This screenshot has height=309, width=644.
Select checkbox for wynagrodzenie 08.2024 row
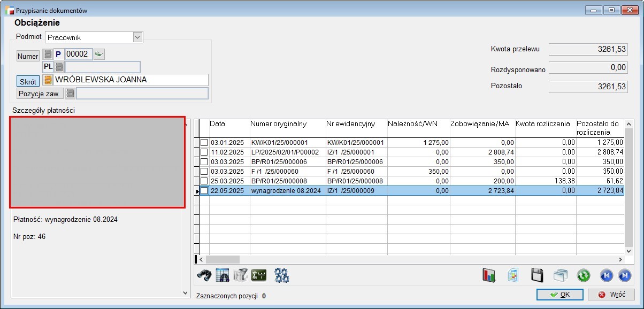pos(204,191)
